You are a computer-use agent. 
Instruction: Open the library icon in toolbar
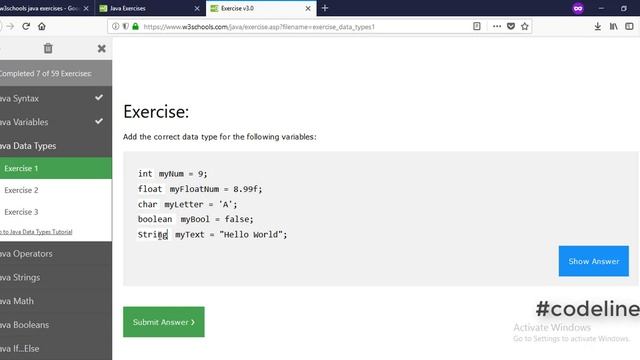click(613, 27)
